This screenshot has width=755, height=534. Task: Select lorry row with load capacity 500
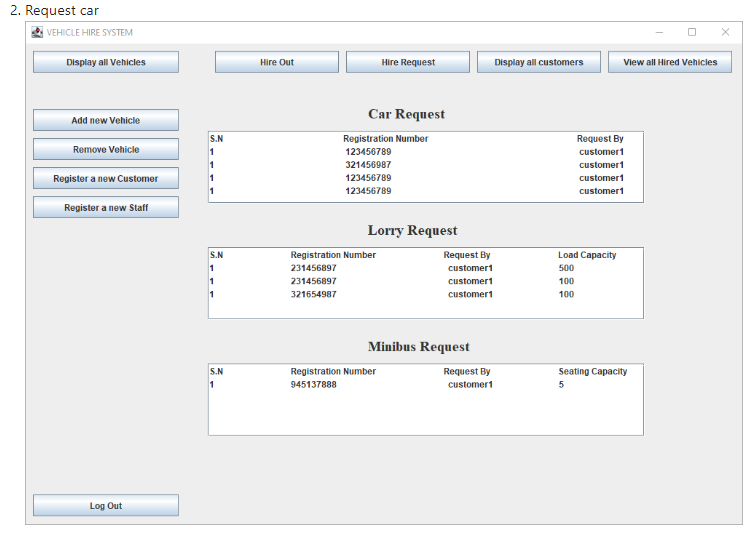[x=426, y=268]
